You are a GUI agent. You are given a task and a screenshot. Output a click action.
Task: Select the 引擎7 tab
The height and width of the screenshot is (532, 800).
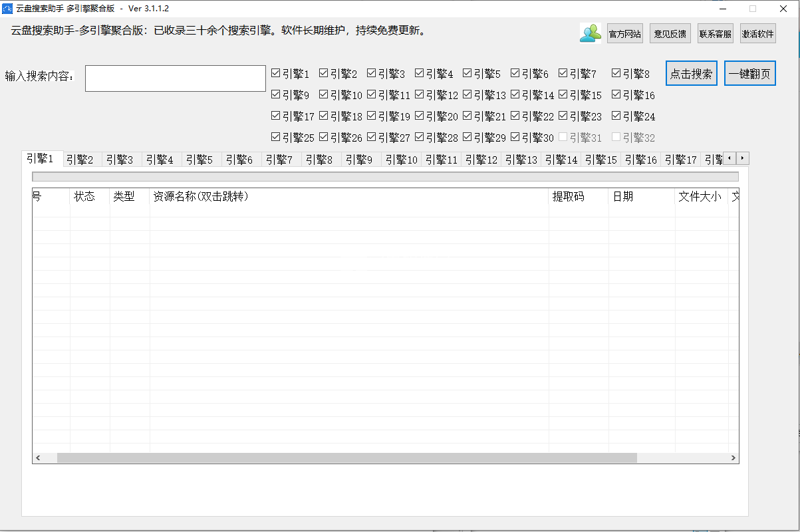(x=282, y=160)
